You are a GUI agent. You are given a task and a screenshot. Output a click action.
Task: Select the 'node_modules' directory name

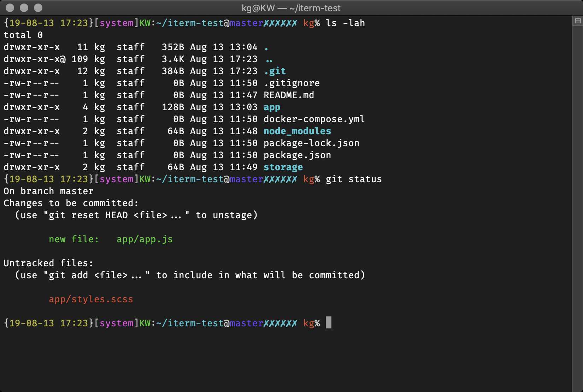pos(298,131)
